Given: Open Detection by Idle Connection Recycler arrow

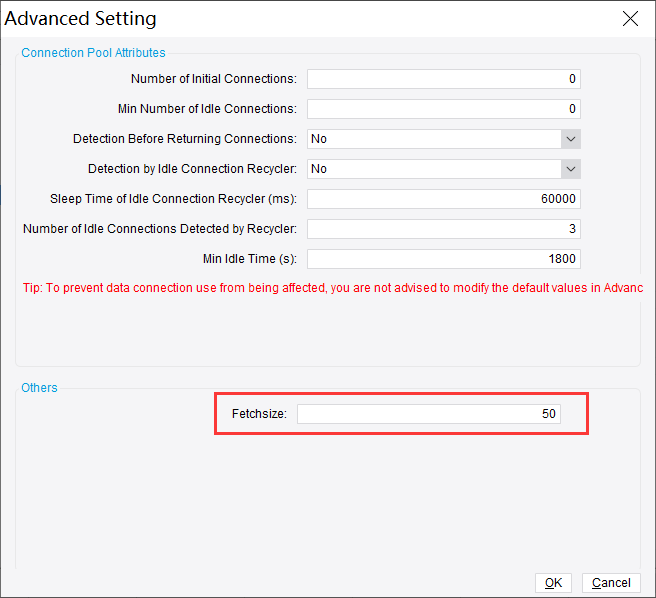Looking at the screenshot, I should click(x=570, y=169).
